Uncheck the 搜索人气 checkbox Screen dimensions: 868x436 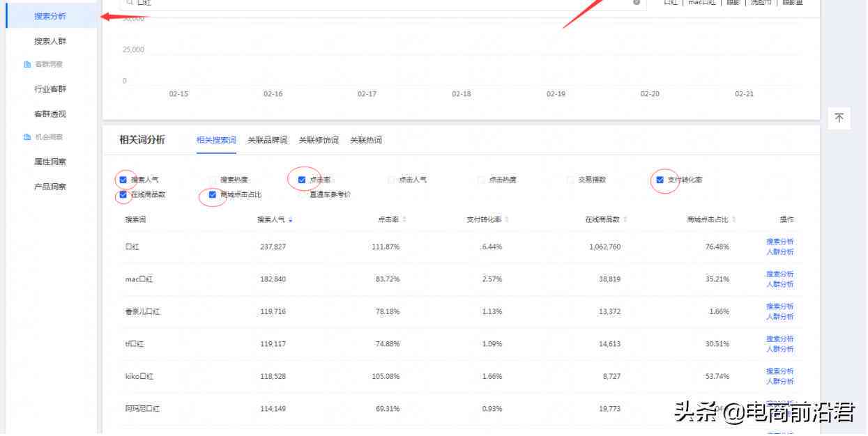123,180
